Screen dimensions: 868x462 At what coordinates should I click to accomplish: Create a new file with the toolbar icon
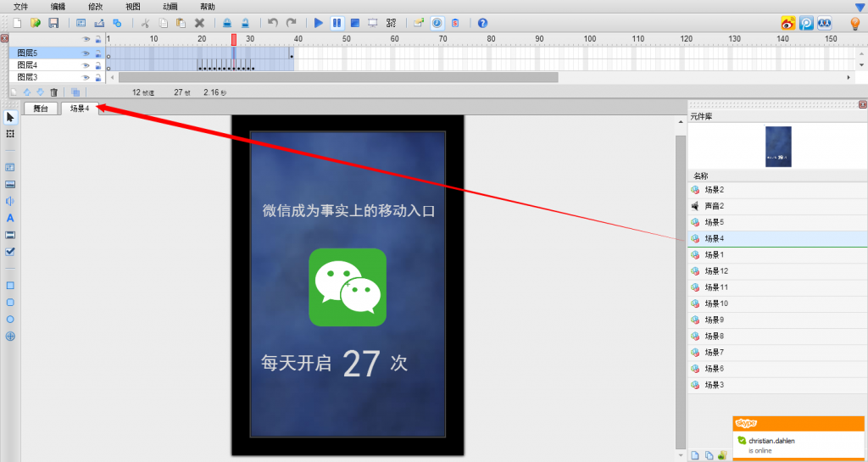tap(17, 23)
